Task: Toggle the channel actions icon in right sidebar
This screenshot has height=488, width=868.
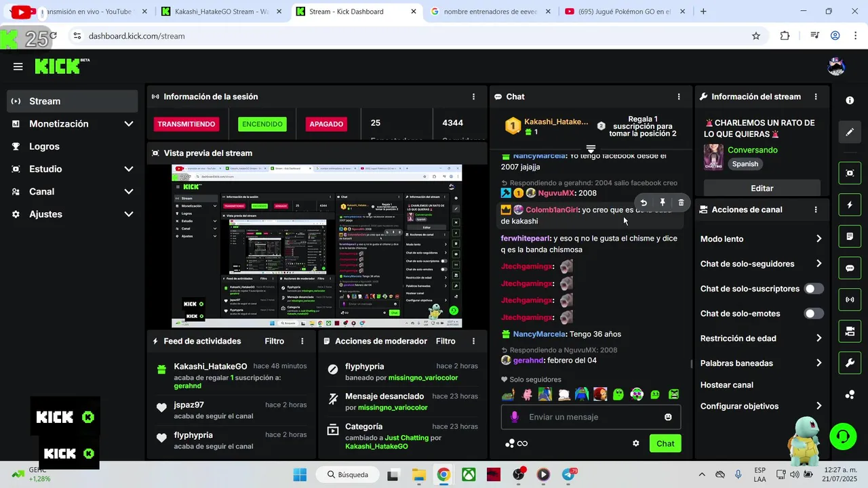Action: (x=850, y=331)
